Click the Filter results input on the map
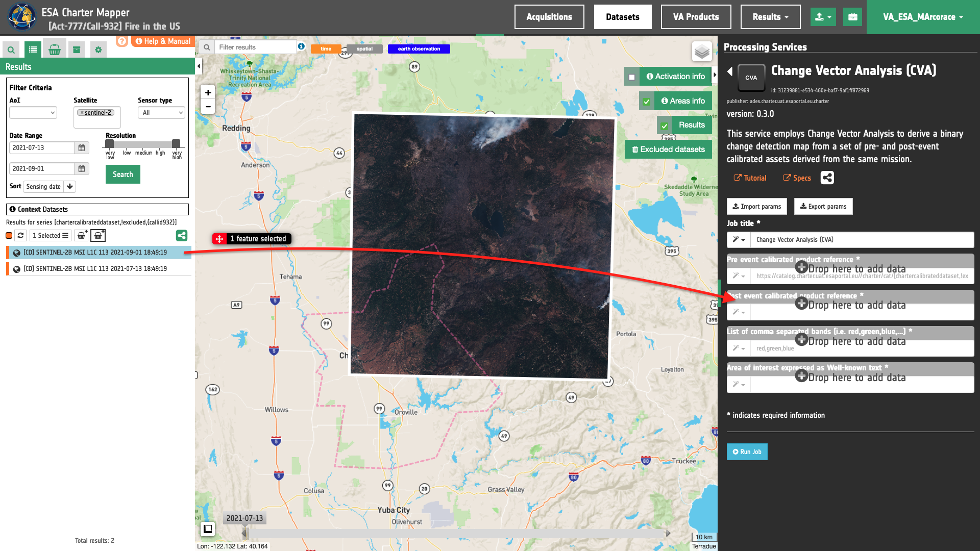Screen dimensions: 980x551 (255, 47)
